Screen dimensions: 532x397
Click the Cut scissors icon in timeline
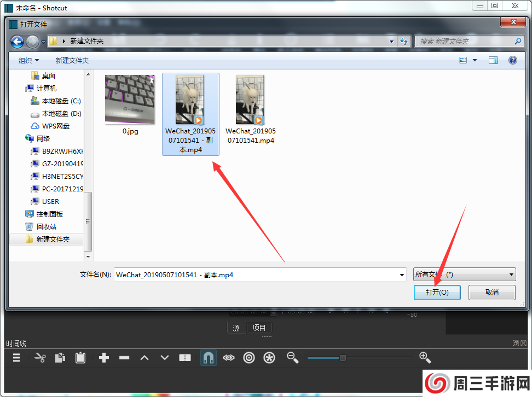(x=40, y=358)
